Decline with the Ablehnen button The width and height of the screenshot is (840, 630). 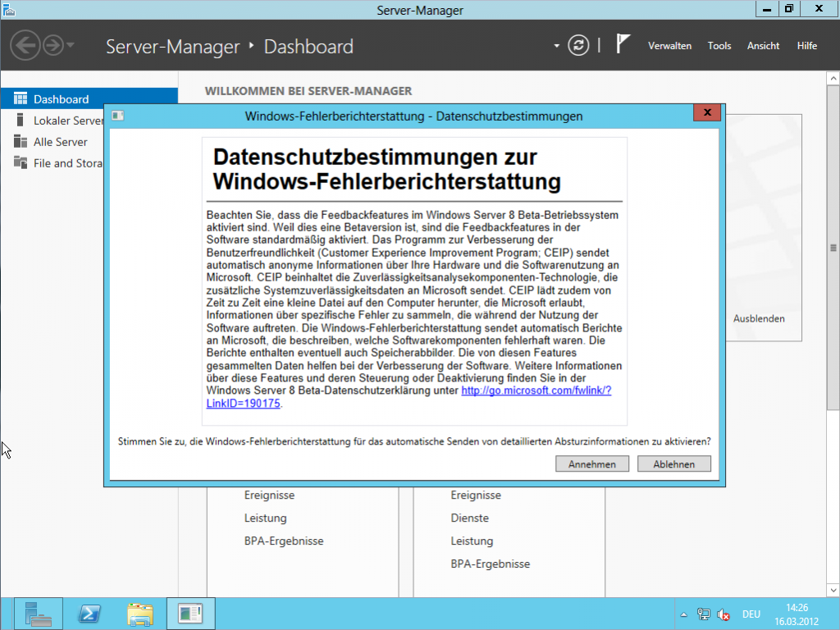click(x=673, y=463)
